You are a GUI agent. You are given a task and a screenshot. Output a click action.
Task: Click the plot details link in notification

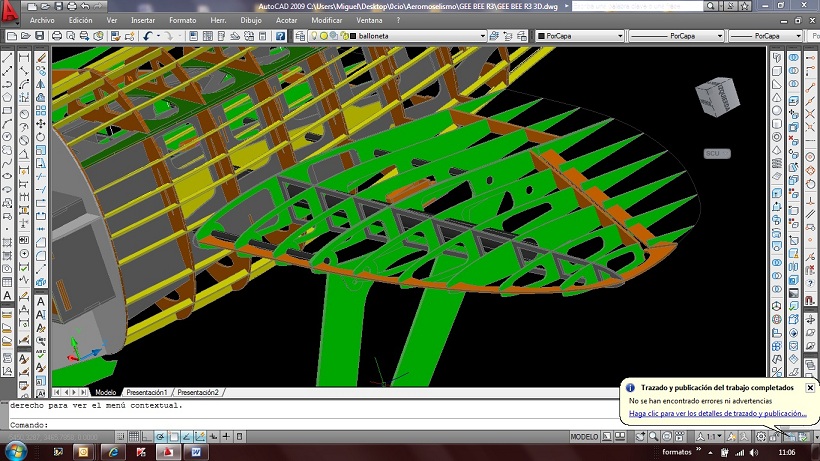(717, 413)
